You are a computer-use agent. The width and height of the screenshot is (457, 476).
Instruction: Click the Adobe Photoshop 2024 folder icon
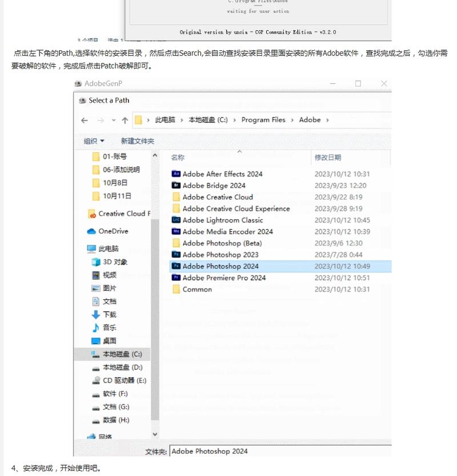(176, 266)
